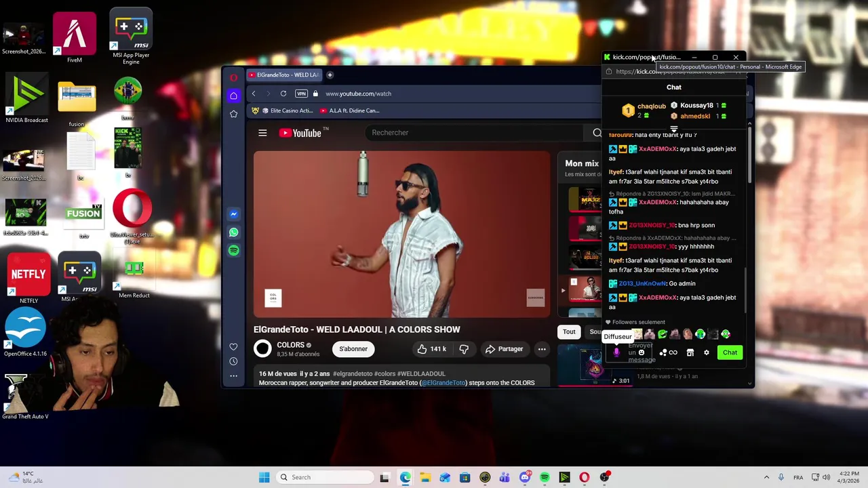Click the YouTube video player

402,234
